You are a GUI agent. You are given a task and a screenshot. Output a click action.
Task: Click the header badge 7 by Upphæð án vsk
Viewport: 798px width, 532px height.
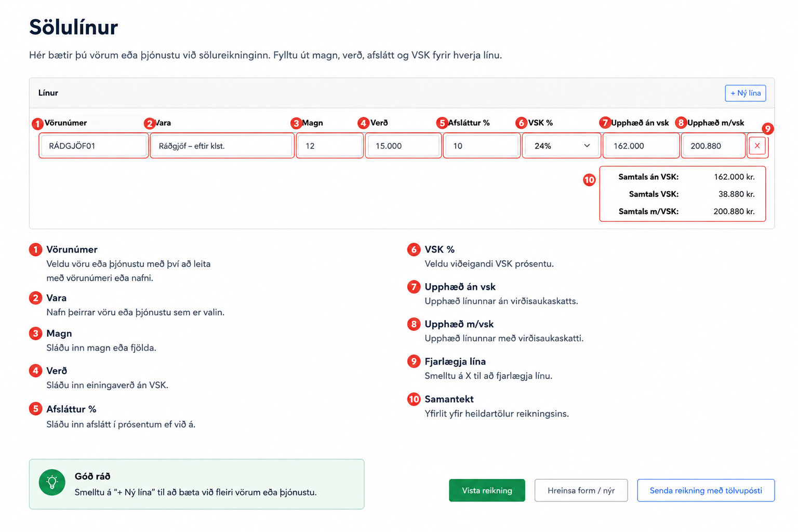605,123
